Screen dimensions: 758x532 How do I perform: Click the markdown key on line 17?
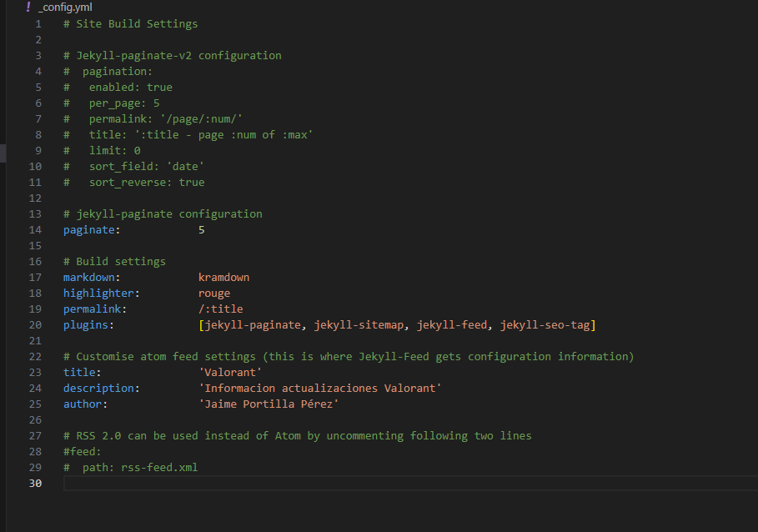pos(88,277)
